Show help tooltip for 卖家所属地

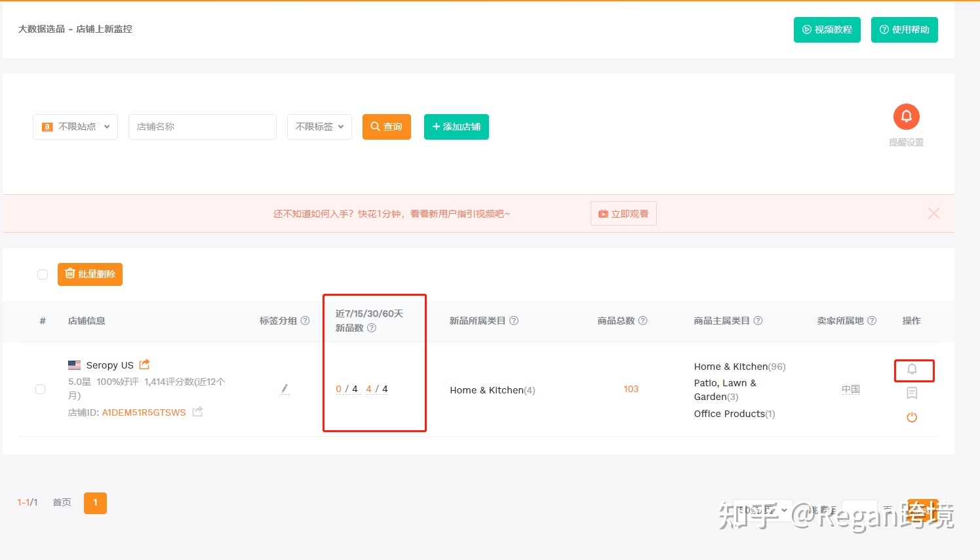(x=872, y=321)
